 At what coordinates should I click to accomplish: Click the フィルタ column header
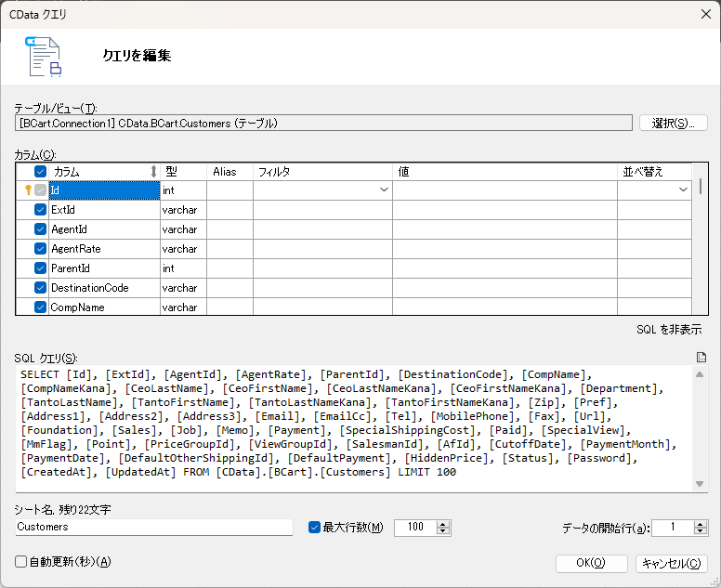click(322, 172)
